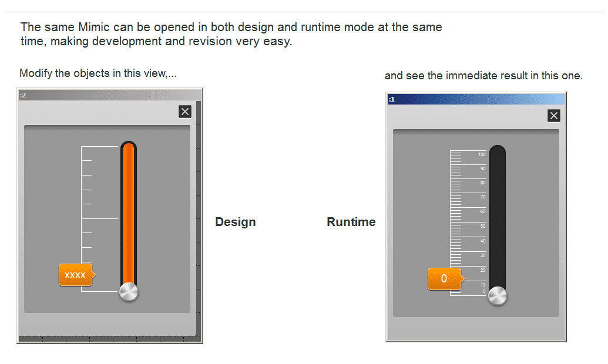
Task: Click the silver knob in Design view
Action: coord(129,292)
